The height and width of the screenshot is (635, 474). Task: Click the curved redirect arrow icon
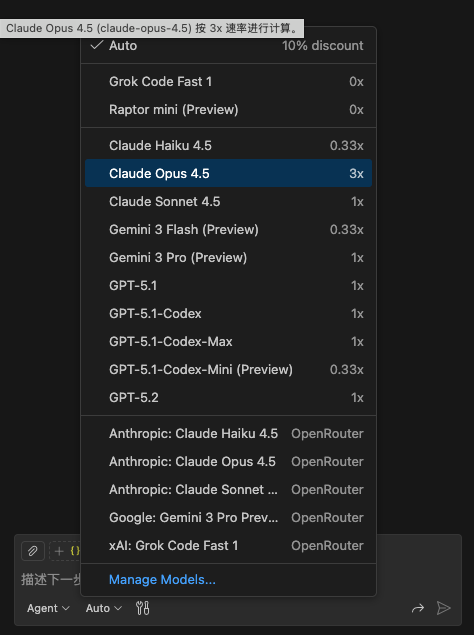pyautogui.click(x=418, y=608)
